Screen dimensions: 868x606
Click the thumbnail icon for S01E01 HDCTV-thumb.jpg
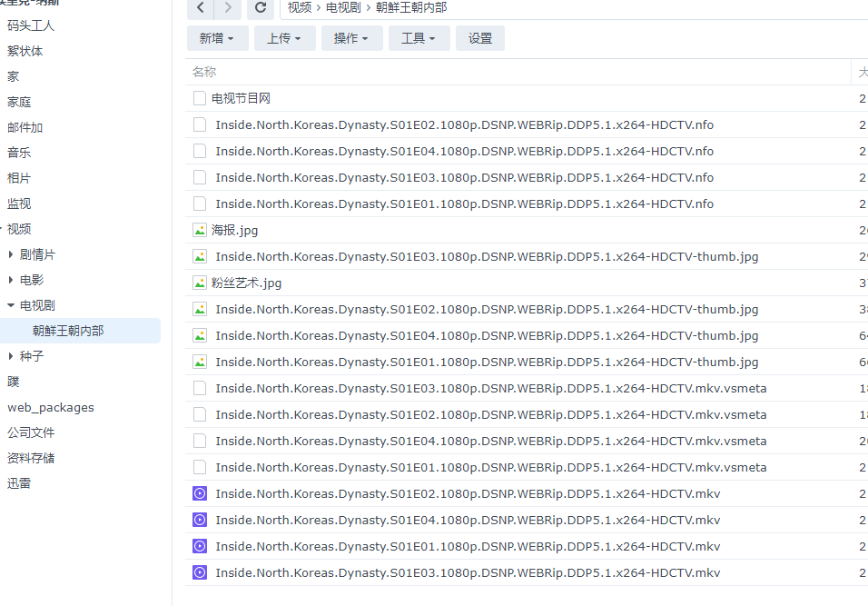[199, 362]
